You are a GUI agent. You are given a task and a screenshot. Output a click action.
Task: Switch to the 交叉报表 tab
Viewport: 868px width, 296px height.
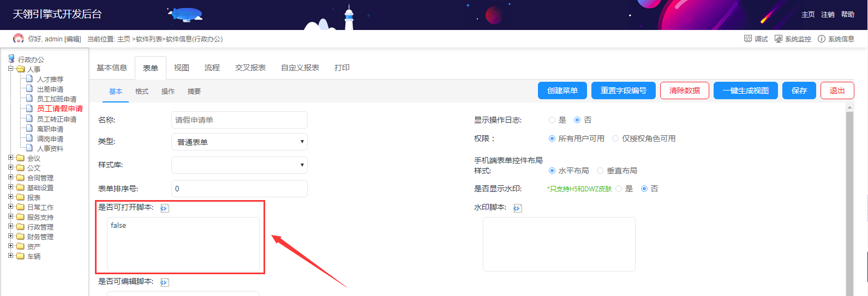coord(250,68)
